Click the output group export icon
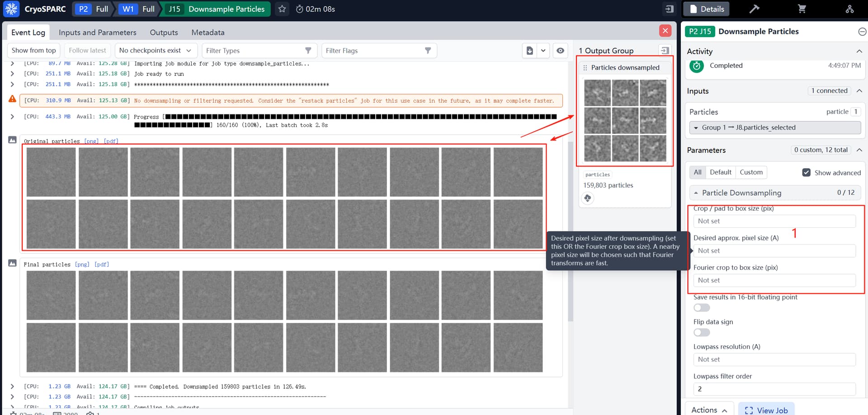 [665, 51]
